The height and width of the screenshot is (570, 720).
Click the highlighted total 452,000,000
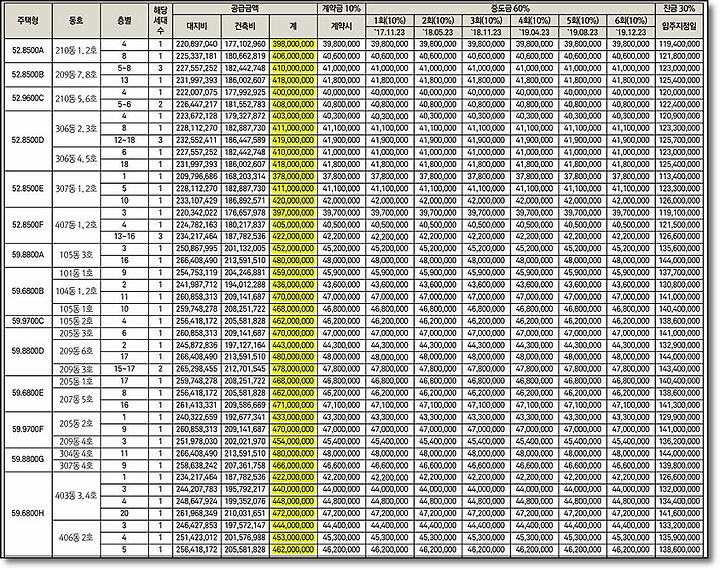click(x=293, y=248)
